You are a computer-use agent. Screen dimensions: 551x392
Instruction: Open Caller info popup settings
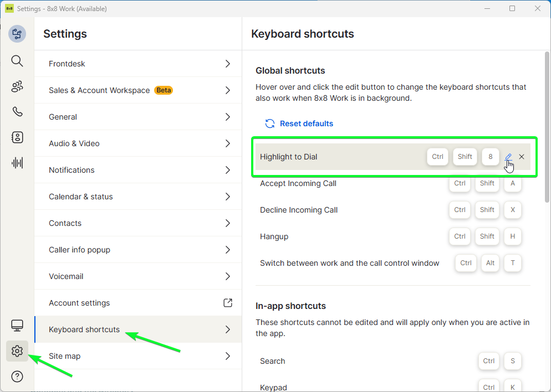[138, 250]
